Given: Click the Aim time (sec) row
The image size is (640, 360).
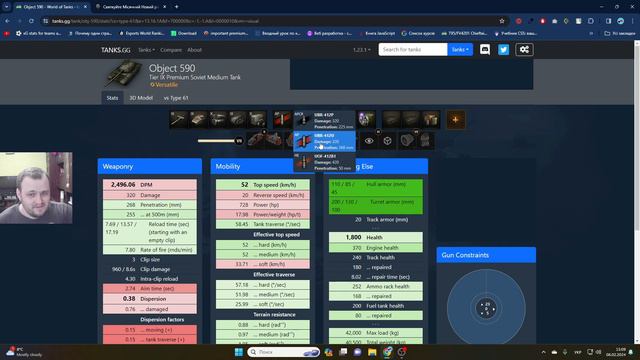Looking at the screenshot, I should 150,289.
